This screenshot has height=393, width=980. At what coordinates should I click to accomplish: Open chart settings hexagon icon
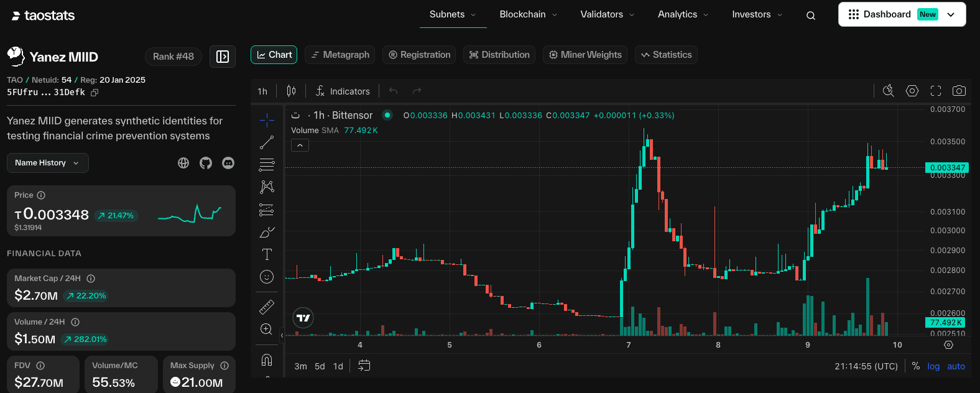tap(912, 91)
